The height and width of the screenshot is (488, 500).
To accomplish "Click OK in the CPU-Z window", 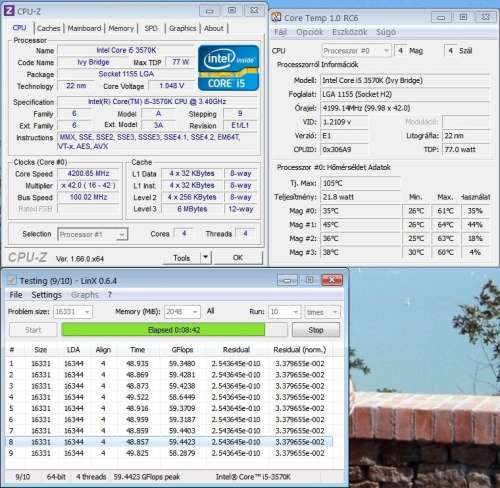I will (x=238, y=258).
